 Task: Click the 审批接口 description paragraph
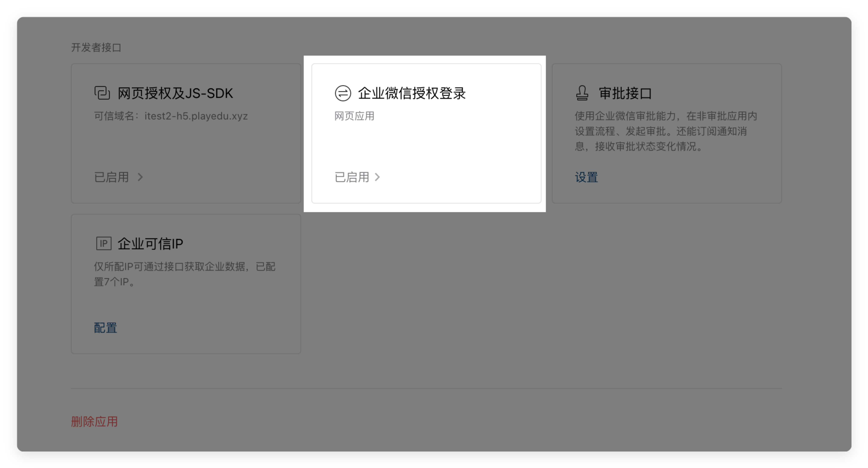665,131
